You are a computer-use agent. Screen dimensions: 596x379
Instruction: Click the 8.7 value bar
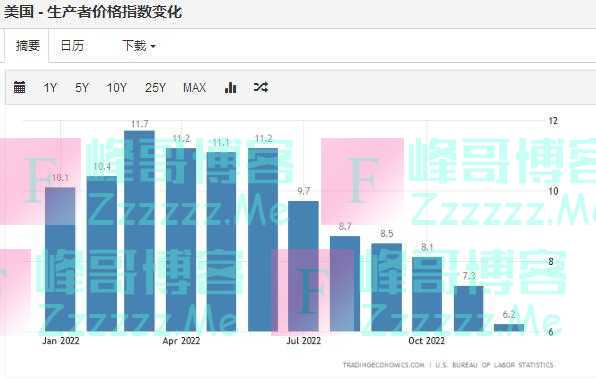pos(345,284)
